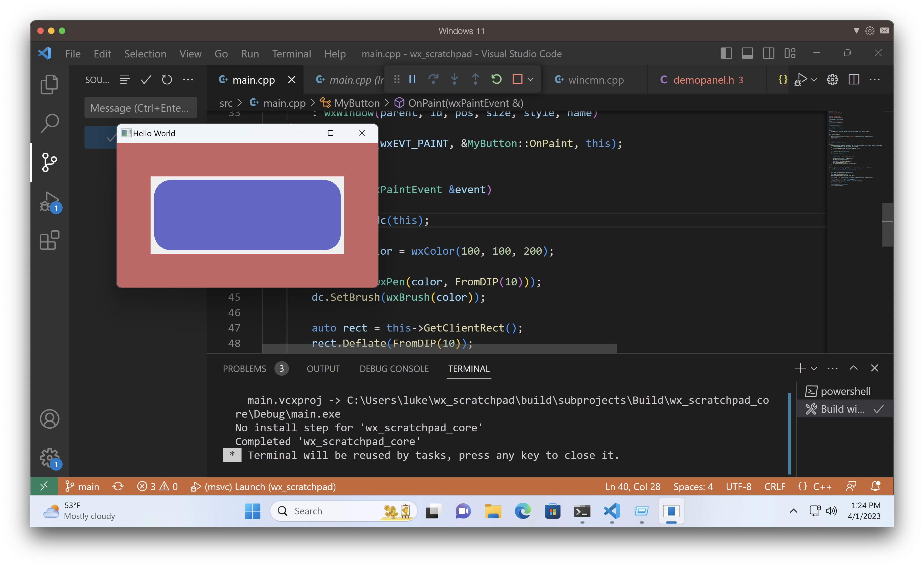
Task: Restart the debugging session
Action: [496, 79]
